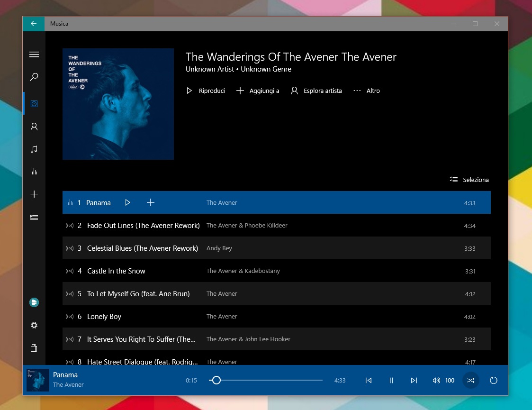The height and width of the screenshot is (410, 532).
Task: Open the hamburger navigation menu
Action: click(34, 55)
